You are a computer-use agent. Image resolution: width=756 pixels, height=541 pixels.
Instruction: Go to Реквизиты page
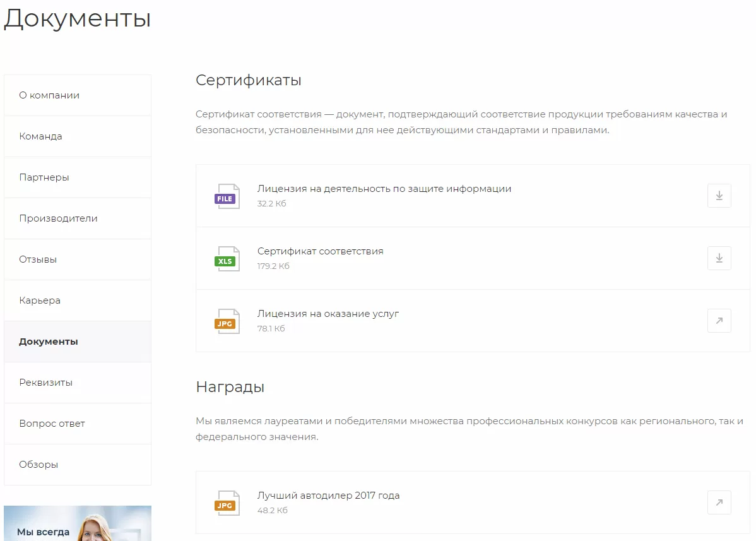pos(78,383)
